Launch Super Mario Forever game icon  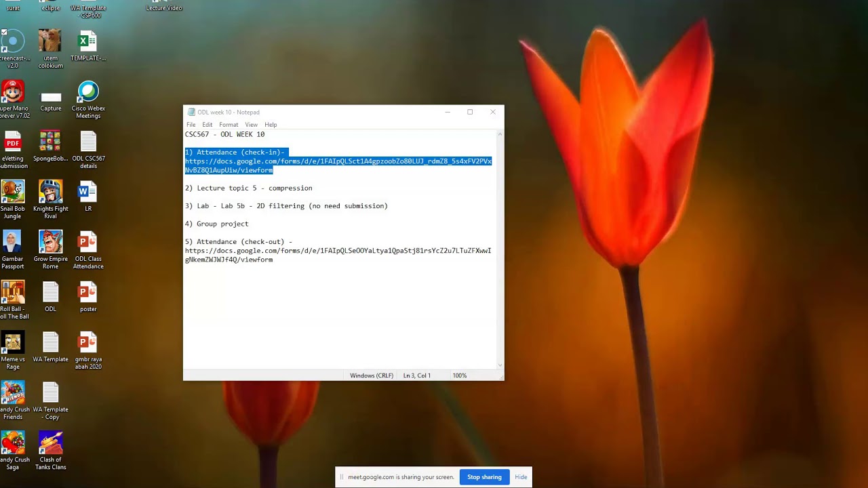[13, 99]
